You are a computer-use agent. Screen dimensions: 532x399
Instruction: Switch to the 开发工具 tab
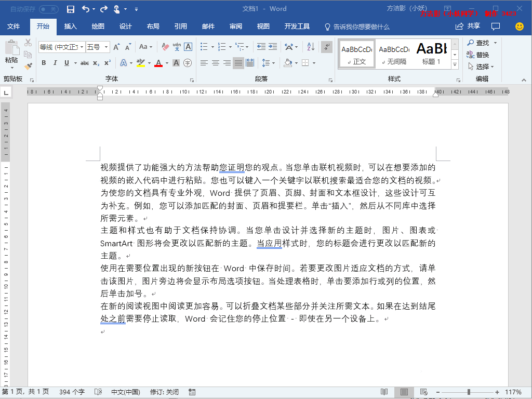coord(297,26)
